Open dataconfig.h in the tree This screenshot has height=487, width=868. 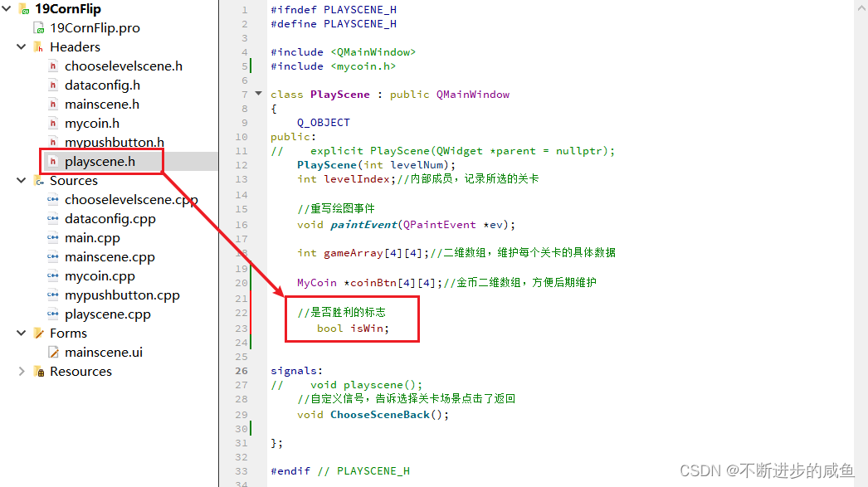click(102, 85)
